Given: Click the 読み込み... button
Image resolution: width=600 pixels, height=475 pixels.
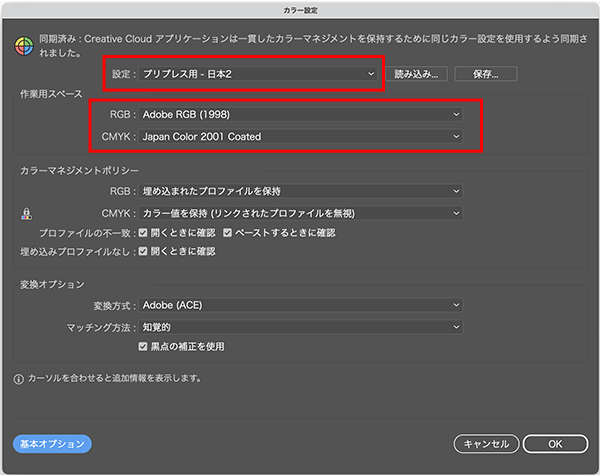Looking at the screenshot, I should click(415, 73).
